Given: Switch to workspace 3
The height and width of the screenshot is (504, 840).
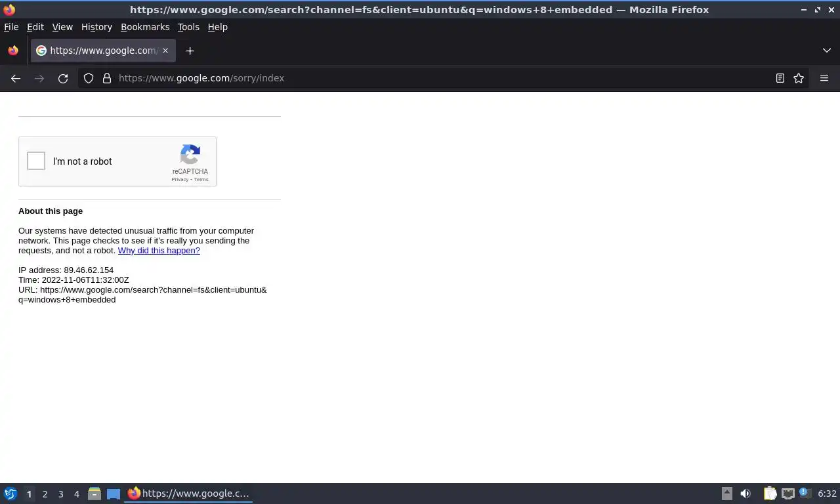Looking at the screenshot, I should coord(60,493).
